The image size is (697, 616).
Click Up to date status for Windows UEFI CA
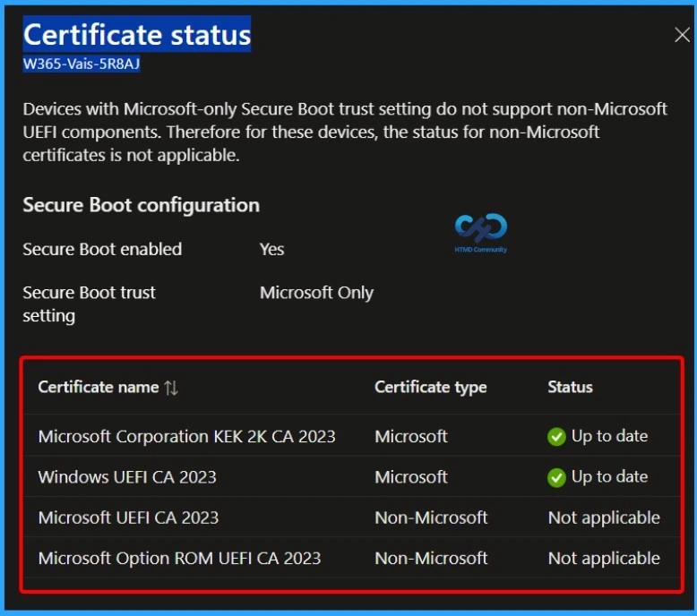point(609,477)
